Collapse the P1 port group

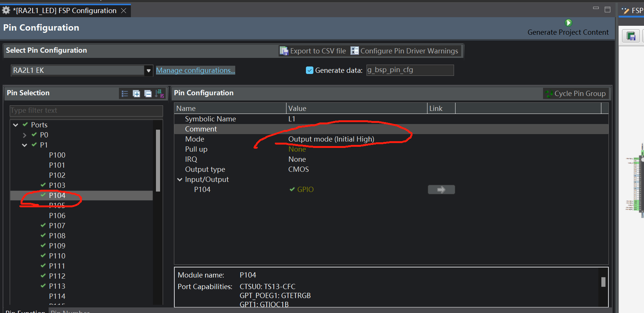click(x=25, y=145)
